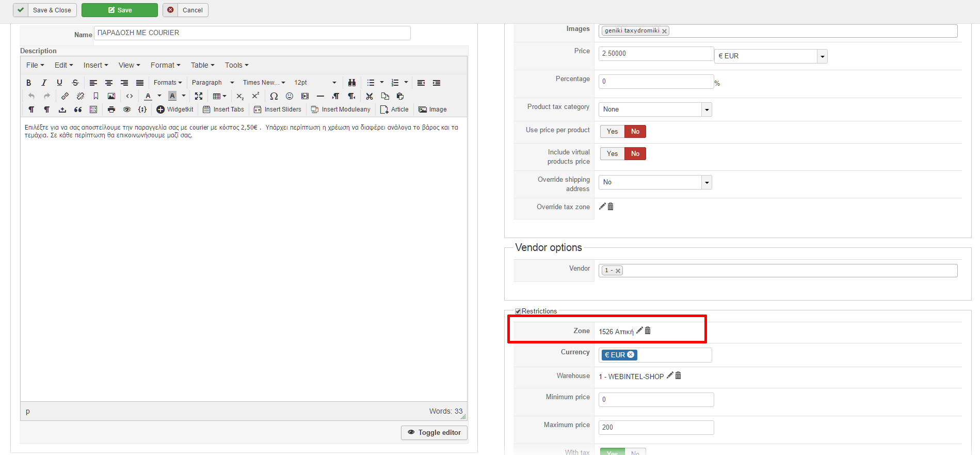
Task: Edit the Warehouse restriction
Action: (x=670, y=375)
